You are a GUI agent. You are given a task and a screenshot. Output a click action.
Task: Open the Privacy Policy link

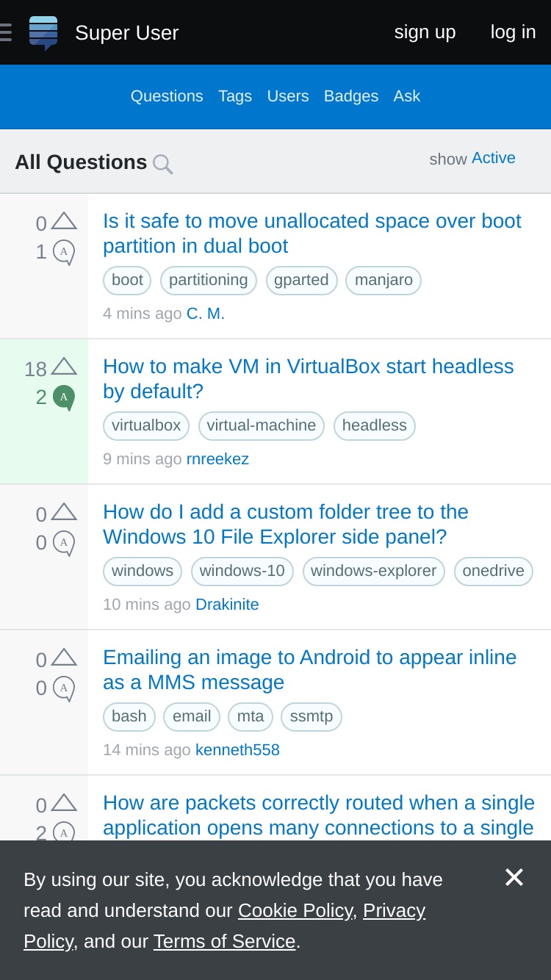[x=225, y=926]
